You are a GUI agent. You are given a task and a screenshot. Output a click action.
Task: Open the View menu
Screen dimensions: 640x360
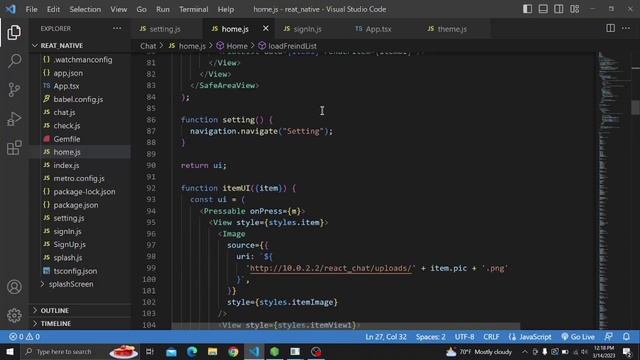[118, 9]
